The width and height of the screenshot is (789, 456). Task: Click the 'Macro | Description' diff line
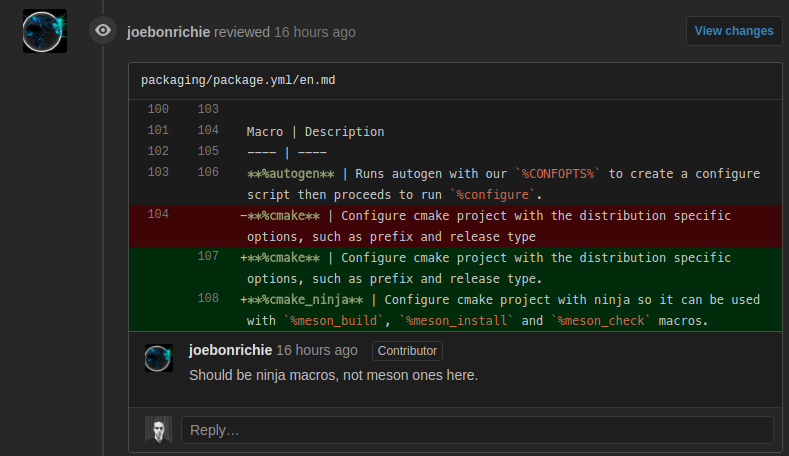point(455,132)
